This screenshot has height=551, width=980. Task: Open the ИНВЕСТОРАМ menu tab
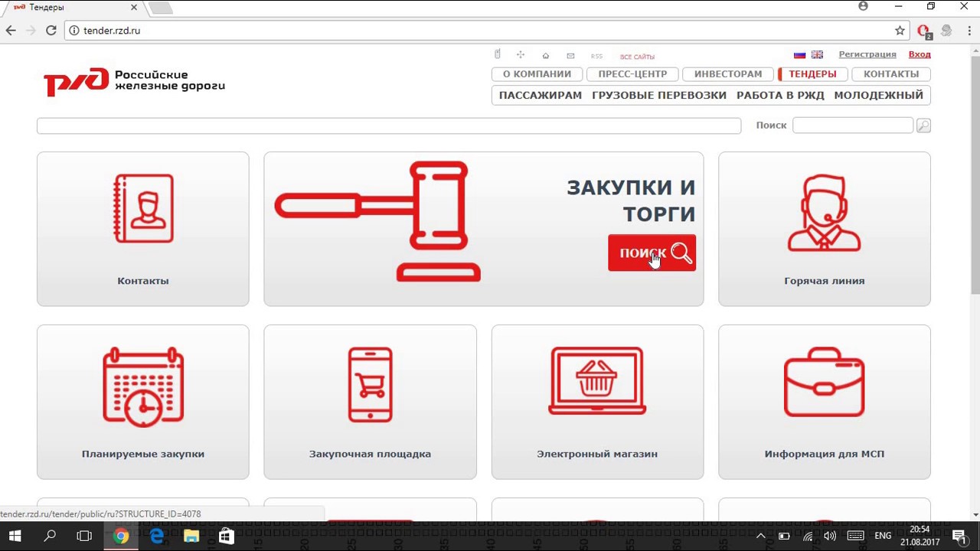tap(728, 74)
